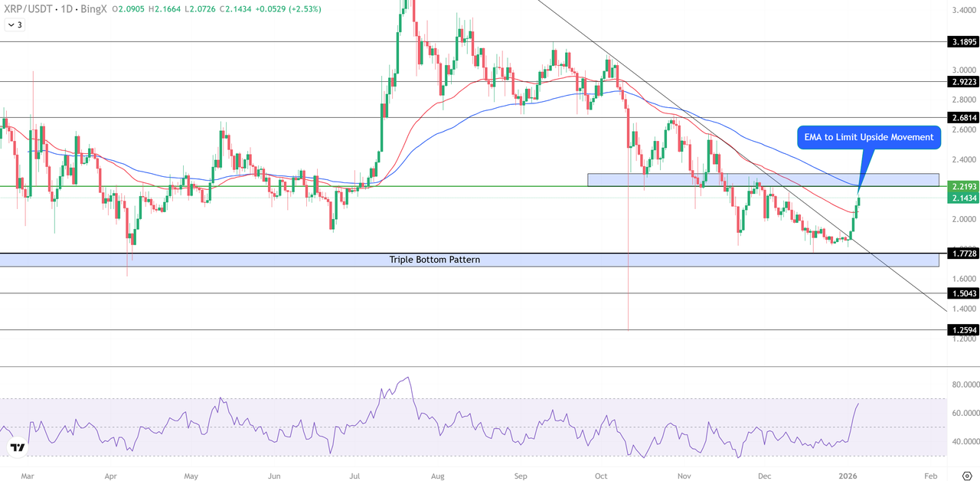The width and height of the screenshot is (980, 481).
Task: Click the TradingView logo icon
Action: (x=18, y=447)
